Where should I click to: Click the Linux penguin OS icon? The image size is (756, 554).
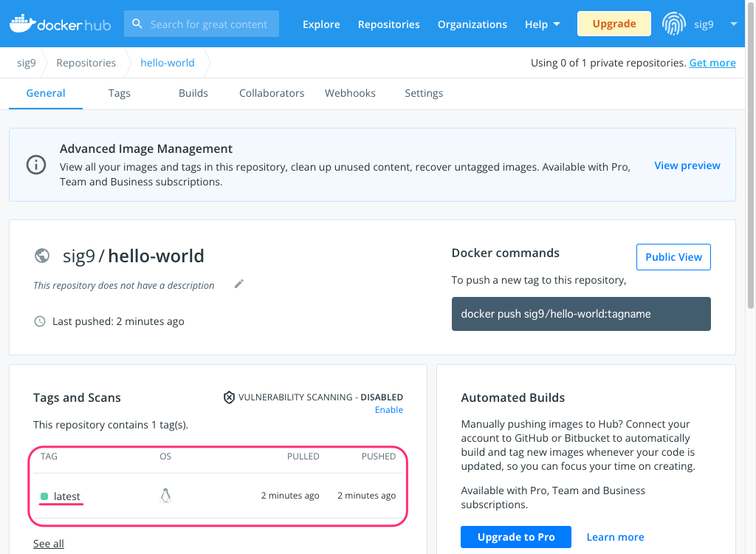(x=165, y=496)
